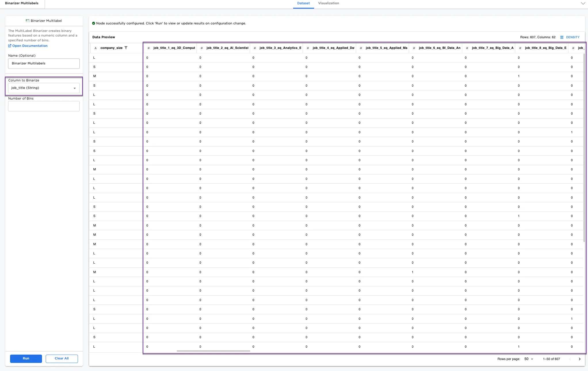The height and width of the screenshot is (371, 588).
Task: Open the filter icon on company_size column
Action: coord(126,48)
